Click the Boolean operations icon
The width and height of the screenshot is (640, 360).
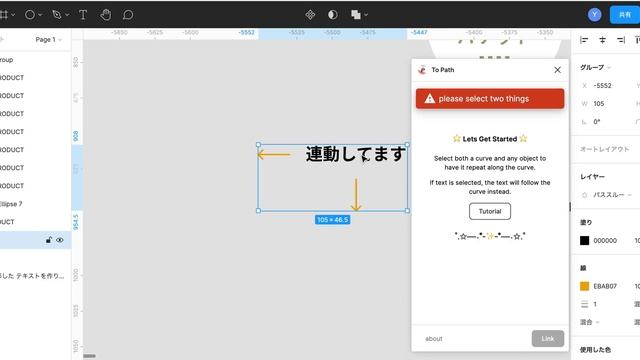(356, 15)
